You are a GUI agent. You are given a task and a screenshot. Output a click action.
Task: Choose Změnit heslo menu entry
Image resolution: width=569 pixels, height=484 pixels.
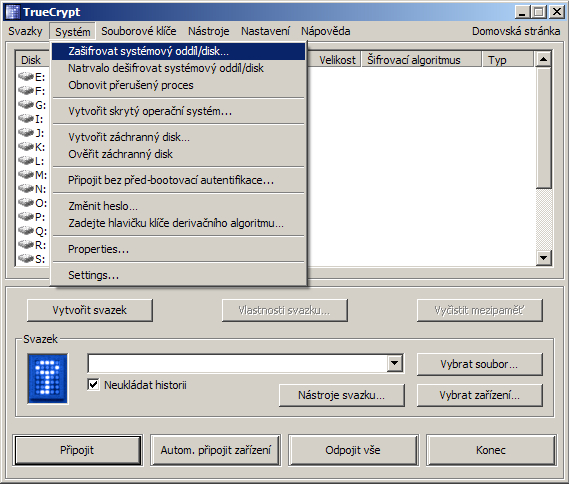(x=179, y=206)
